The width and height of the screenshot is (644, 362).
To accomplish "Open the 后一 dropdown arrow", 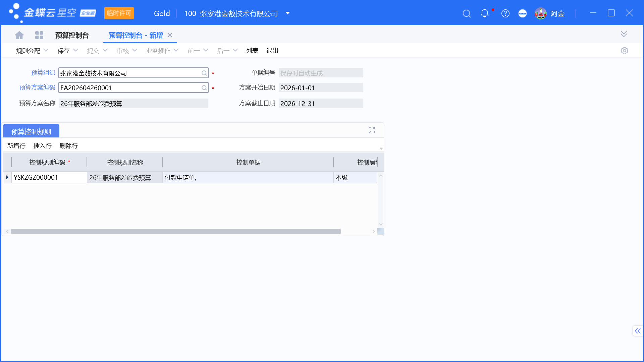I will point(235,50).
